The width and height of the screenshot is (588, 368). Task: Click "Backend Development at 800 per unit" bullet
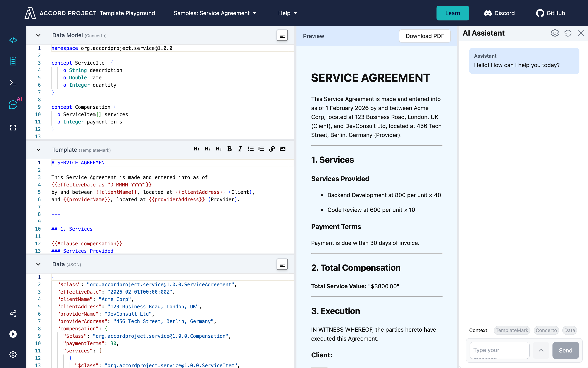pos(384,195)
